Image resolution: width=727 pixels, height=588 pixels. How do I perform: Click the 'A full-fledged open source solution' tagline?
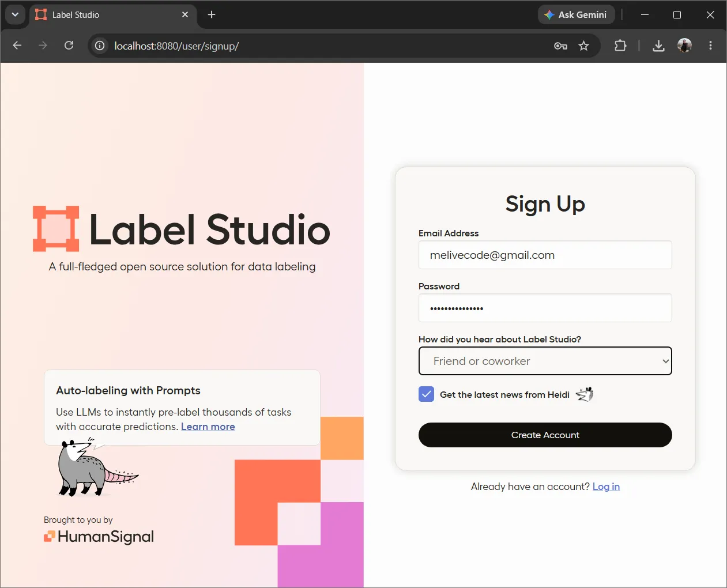[182, 266]
